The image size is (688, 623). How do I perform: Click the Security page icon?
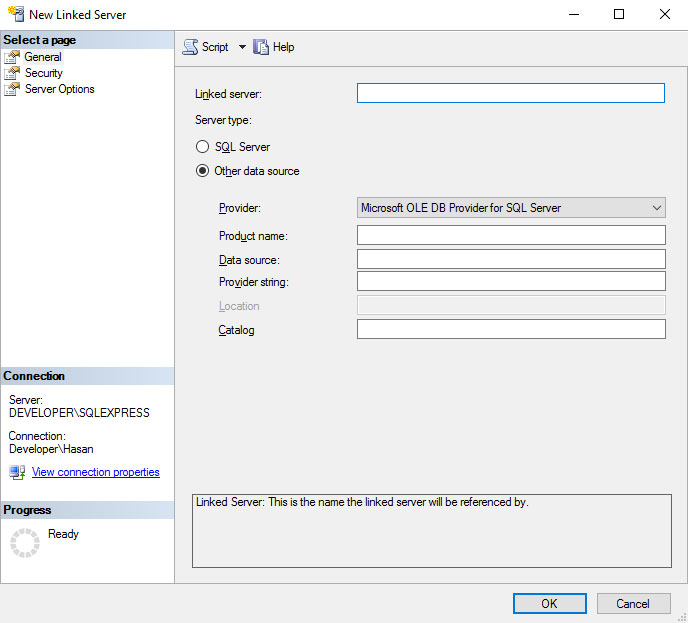12,73
